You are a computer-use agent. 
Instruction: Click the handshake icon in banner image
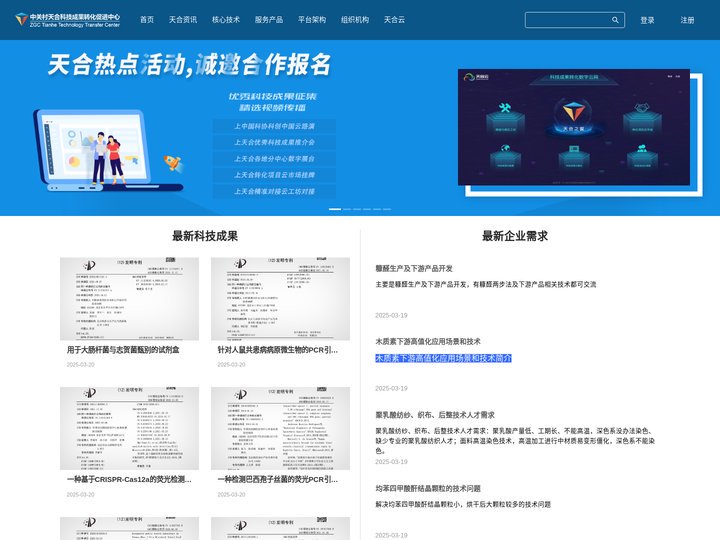[x=642, y=108]
